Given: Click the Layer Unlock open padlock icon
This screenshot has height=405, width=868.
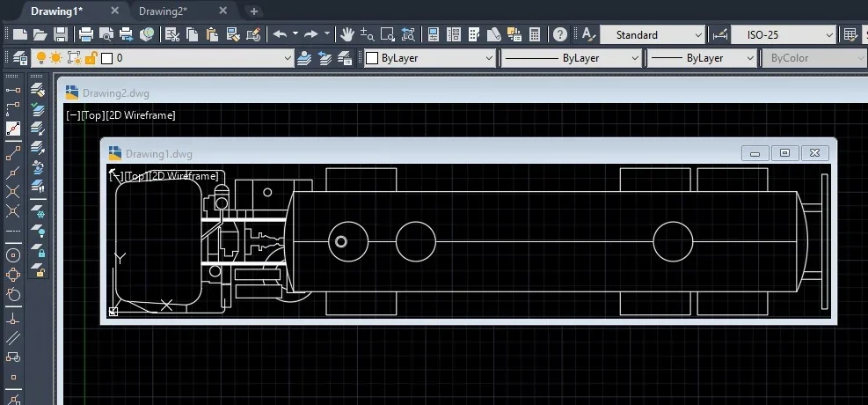Looking at the screenshot, I should click(x=38, y=269).
